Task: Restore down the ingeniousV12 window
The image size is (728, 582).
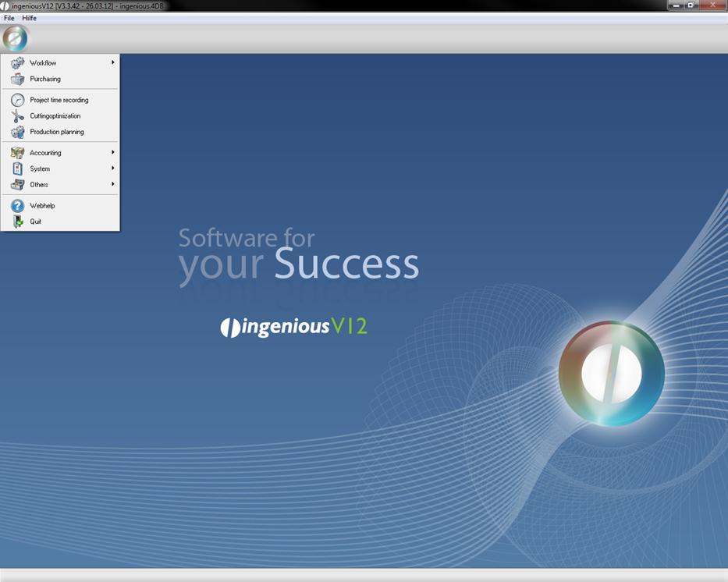Action: 691,5
